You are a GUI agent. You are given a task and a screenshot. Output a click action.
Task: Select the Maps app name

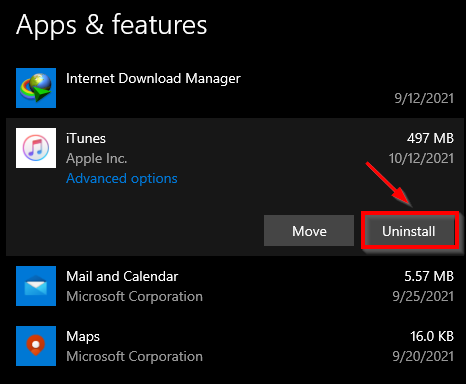click(x=83, y=337)
